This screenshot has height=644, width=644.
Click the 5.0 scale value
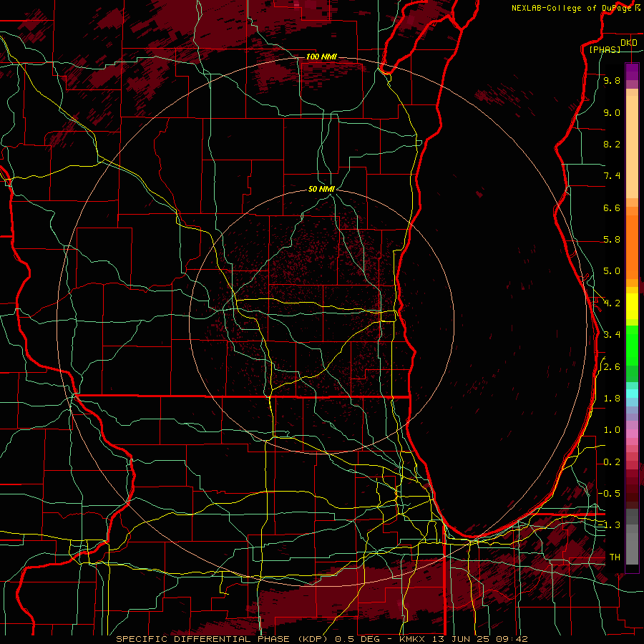pyautogui.click(x=612, y=271)
